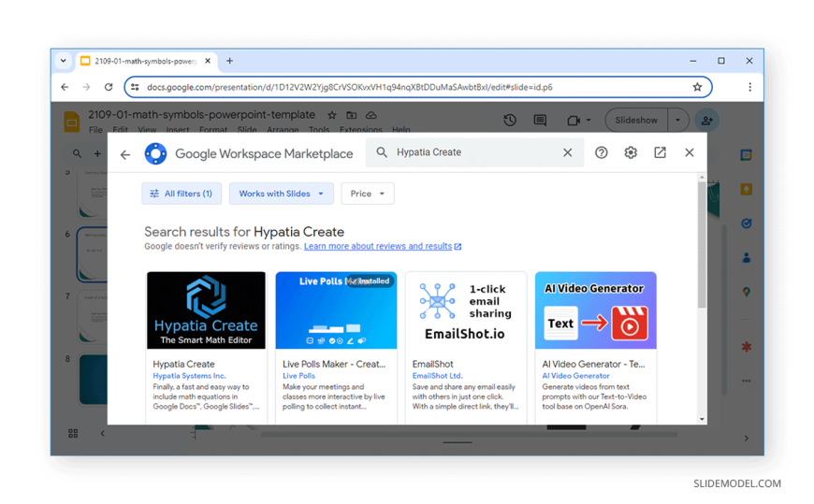The height and width of the screenshot is (504, 814).
Task: Open the comments panel
Action: (540, 121)
